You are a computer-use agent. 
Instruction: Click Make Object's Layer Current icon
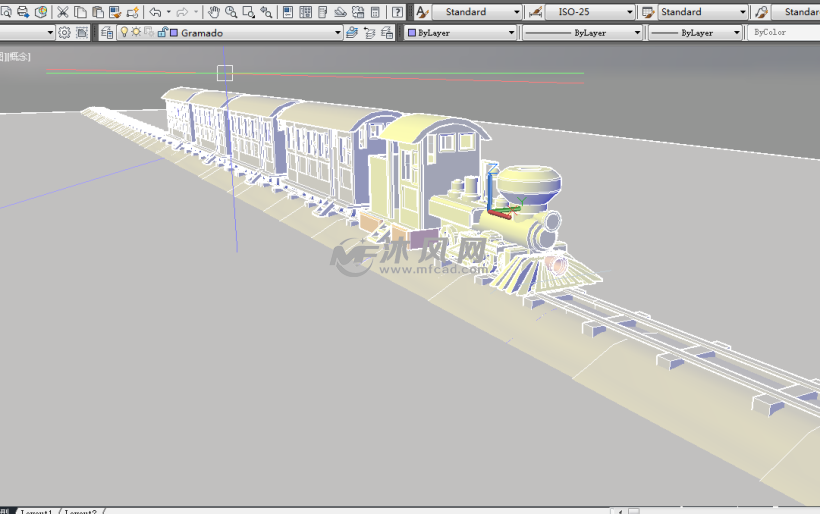tap(352, 33)
